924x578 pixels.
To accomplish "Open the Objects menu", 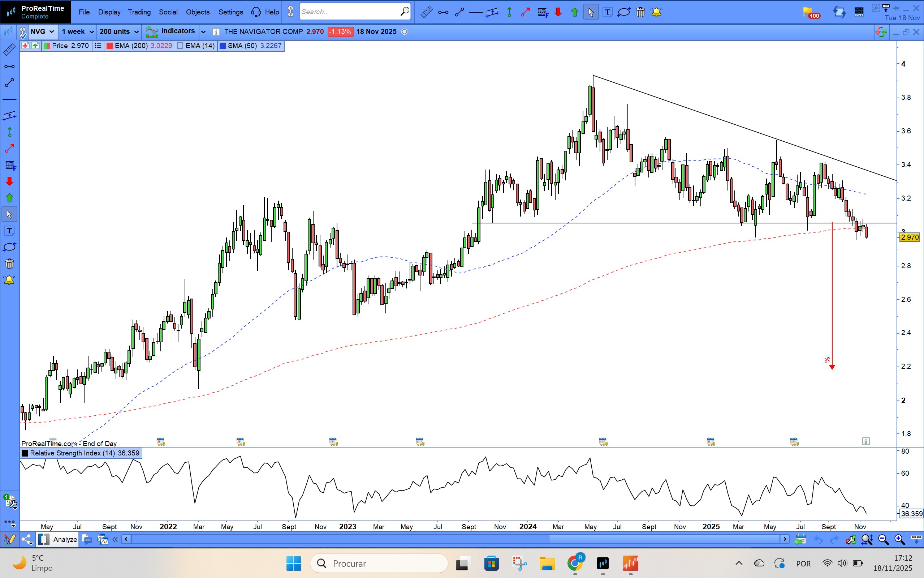I will click(x=198, y=12).
